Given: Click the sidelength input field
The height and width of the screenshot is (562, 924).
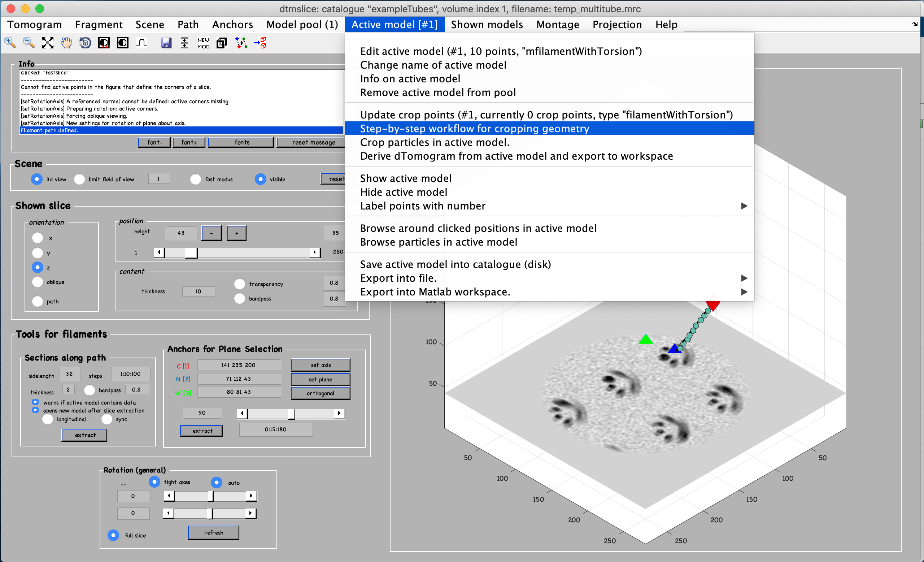Looking at the screenshot, I should pos(69,374).
